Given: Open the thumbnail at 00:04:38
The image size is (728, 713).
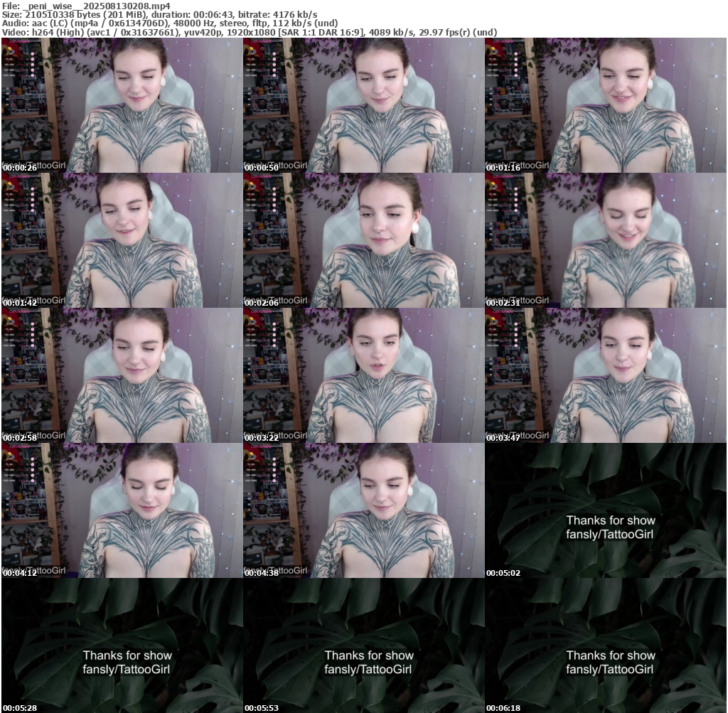Looking at the screenshot, I should (x=363, y=510).
